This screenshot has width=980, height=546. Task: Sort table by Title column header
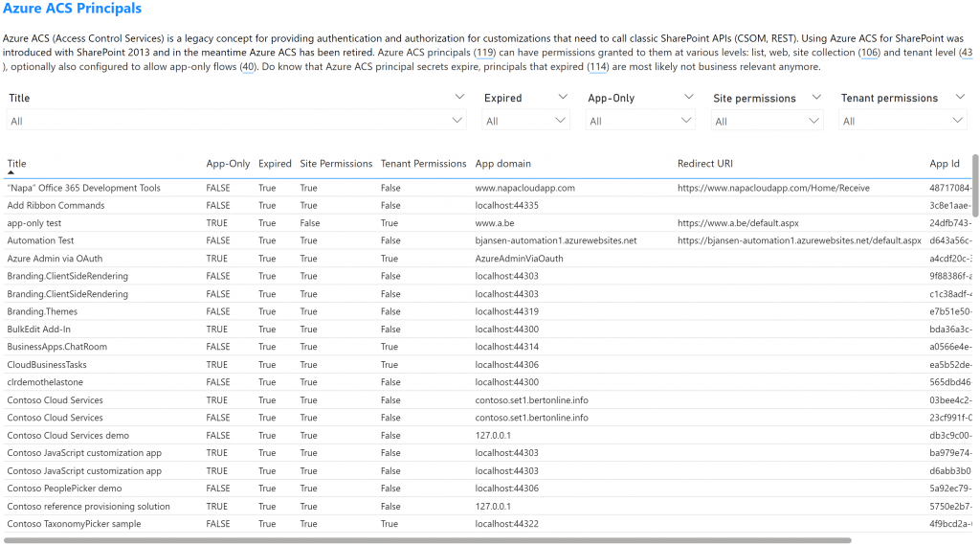[x=17, y=163]
